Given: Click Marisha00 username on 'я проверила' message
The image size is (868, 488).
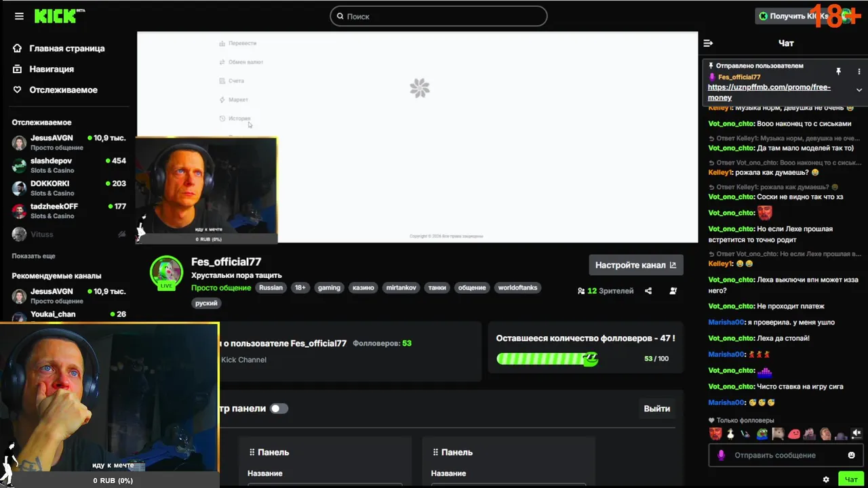Looking at the screenshot, I should [x=726, y=323].
